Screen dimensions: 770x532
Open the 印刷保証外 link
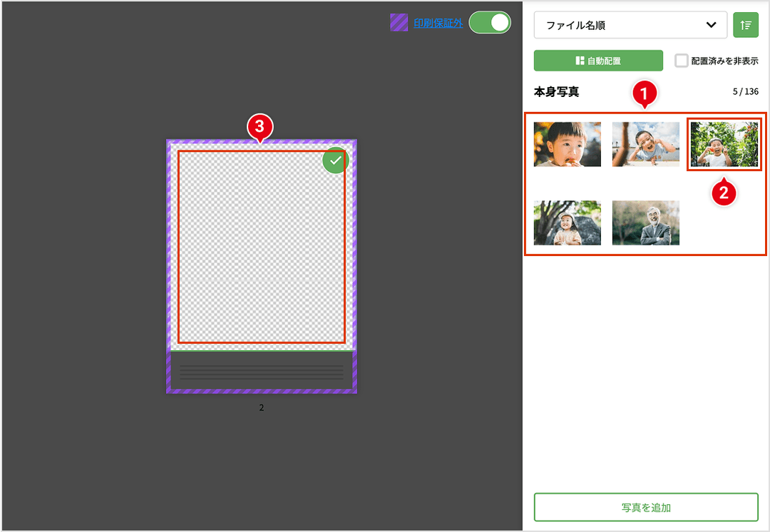coord(438,23)
